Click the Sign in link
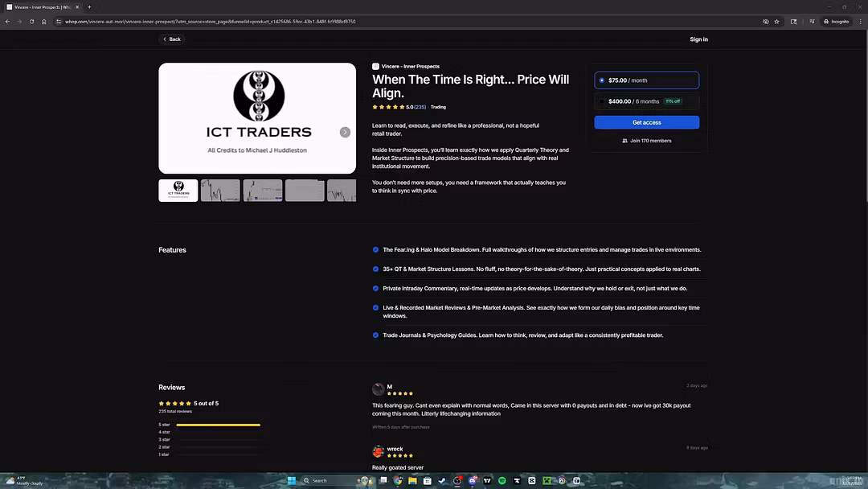This screenshot has width=868, height=489. [x=698, y=39]
